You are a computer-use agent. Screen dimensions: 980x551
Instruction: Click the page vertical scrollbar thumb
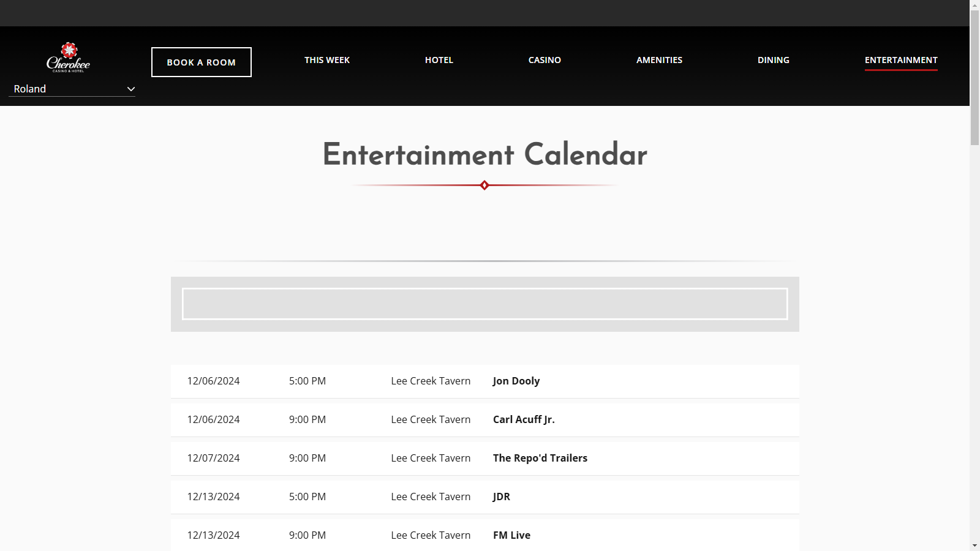click(974, 78)
